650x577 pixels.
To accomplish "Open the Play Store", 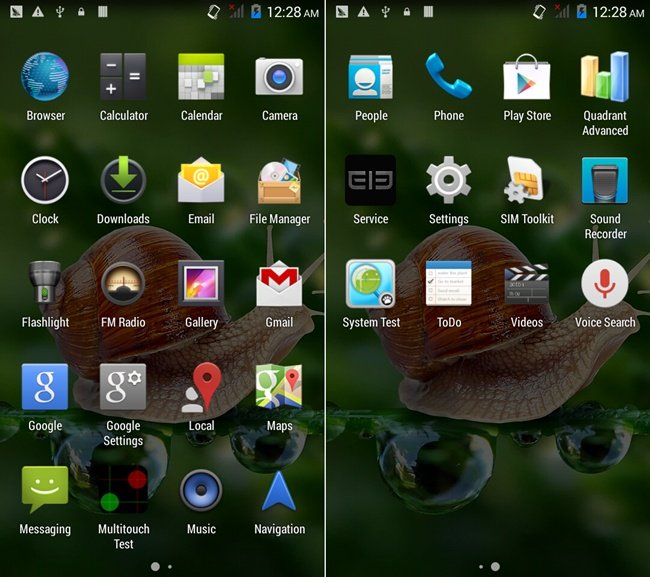I will pos(526,77).
